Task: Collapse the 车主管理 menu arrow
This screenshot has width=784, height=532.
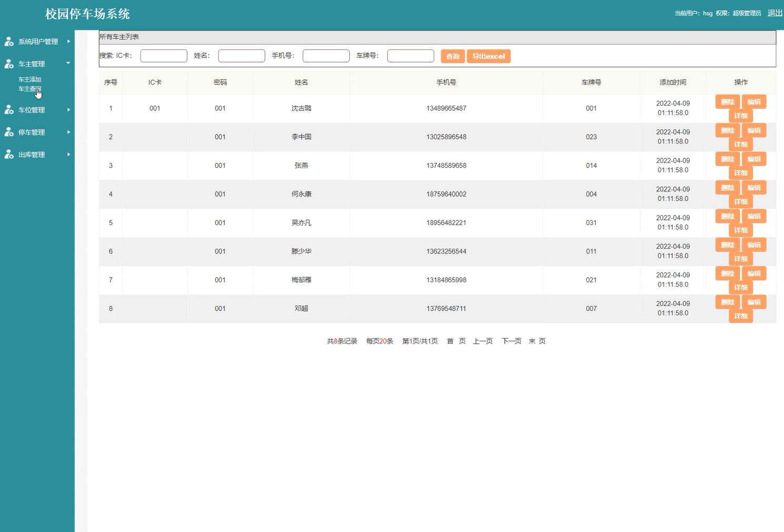Action: [68, 64]
